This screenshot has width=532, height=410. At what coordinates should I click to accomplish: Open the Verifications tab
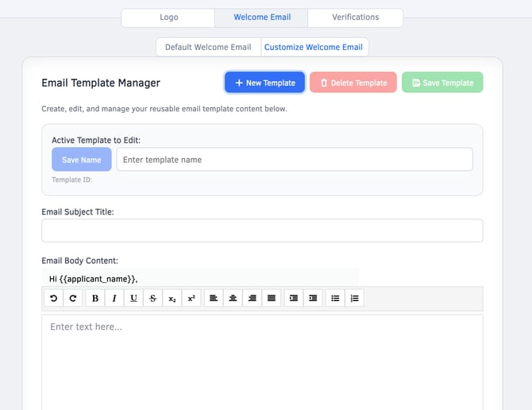pos(355,17)
